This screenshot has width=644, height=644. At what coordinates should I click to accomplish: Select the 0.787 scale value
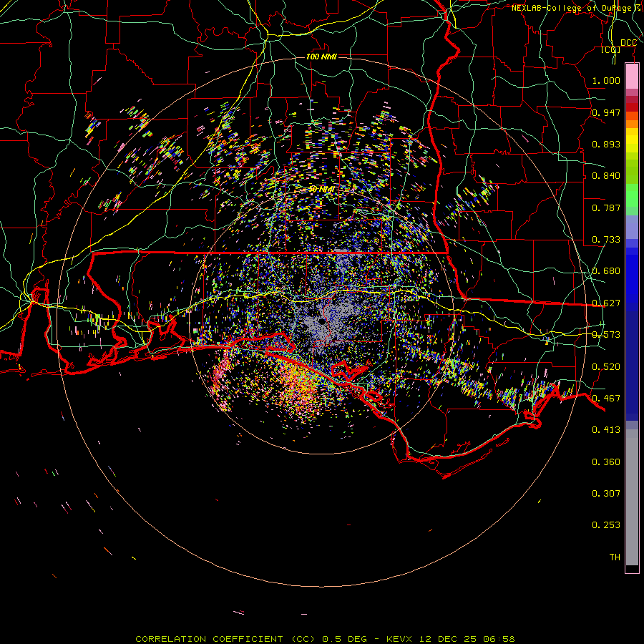(606, 208)
